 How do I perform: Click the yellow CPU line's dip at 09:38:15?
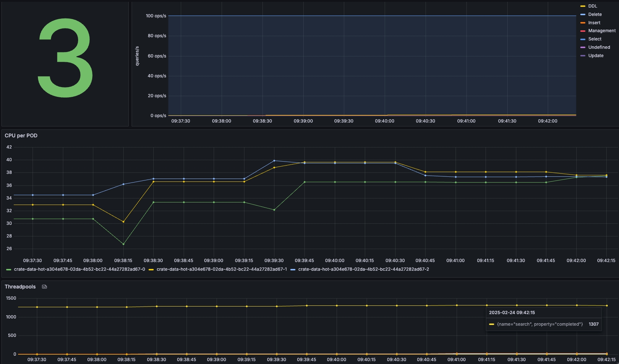(123, 222)
